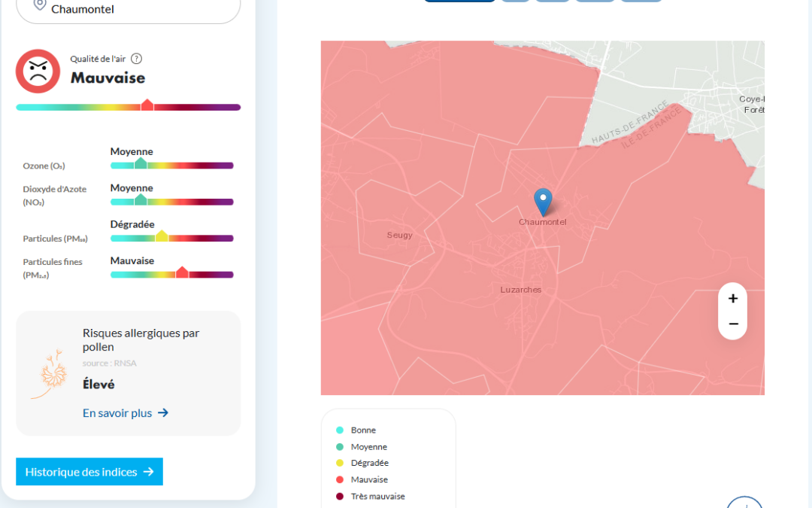
Task: Click the blue map marker on Chaumontel
Action: (543, 202)
